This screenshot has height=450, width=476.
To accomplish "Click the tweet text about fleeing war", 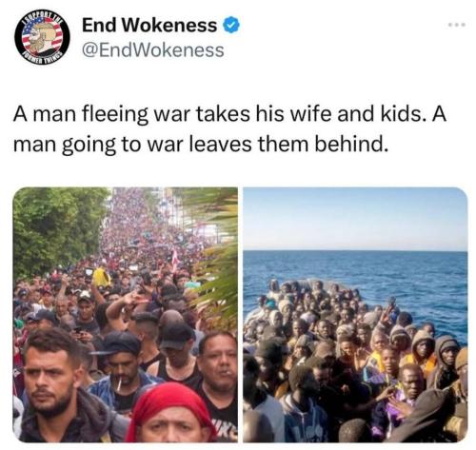I will pyautogui.click(x=229, y=129).
